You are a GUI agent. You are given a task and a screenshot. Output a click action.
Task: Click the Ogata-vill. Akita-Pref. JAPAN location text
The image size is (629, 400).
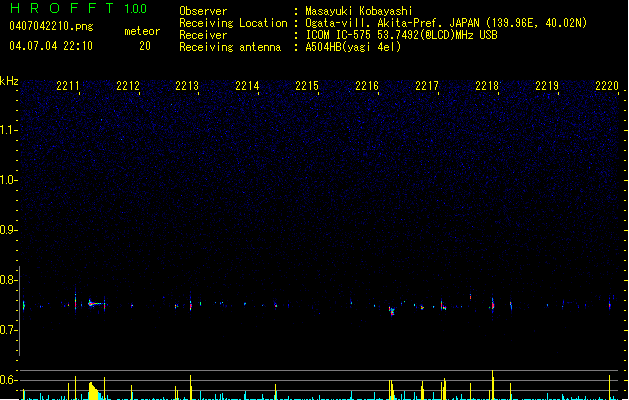coord(446,23)
